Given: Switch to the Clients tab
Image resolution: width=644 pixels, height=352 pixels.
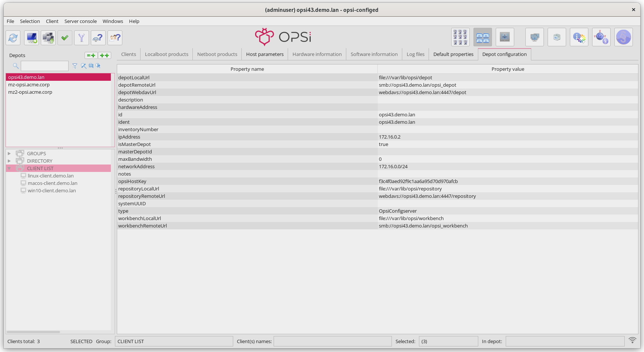Looking at the screenshot, I should pos(129,54).
